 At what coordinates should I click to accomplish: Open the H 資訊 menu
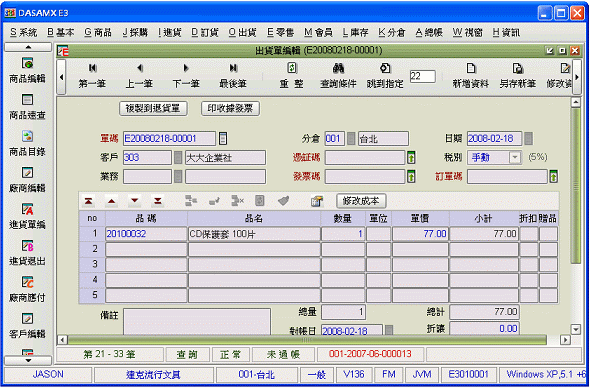point(506,33)
